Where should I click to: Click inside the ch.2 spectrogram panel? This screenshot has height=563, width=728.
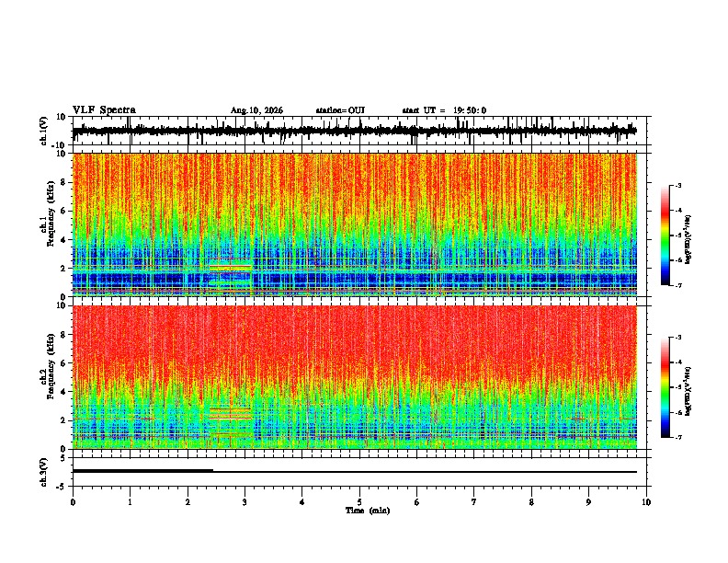tap(354, 377)
